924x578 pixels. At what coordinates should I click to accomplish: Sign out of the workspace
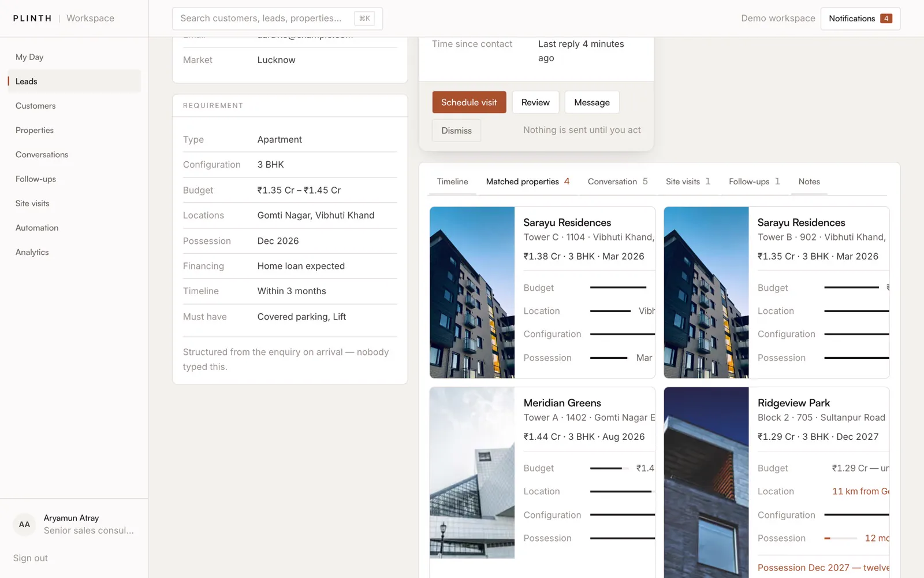tap(31, 558)
